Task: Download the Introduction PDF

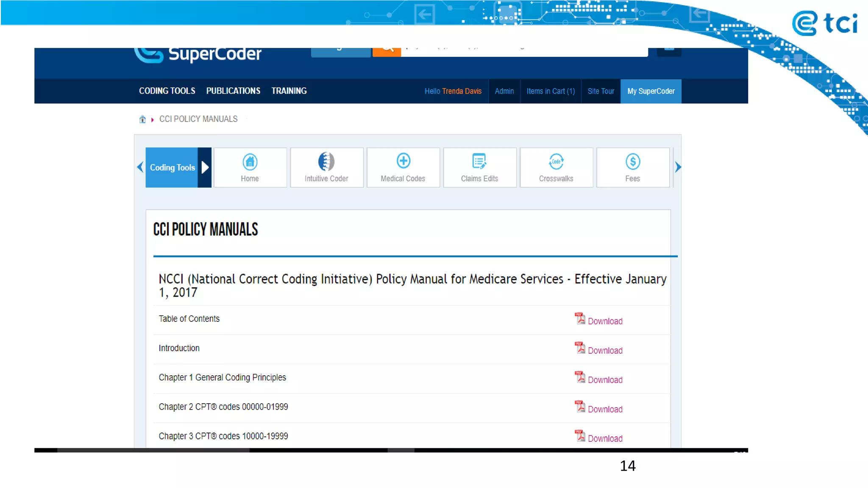Action: pos(605,351)
